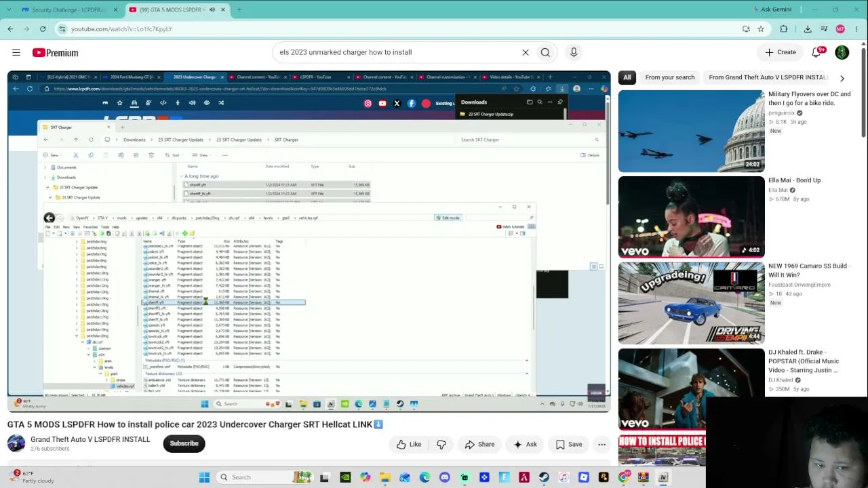This screenshot has height=488, width=868.
Task: Open the Chrome tab search dropdown
Action: pyautogui.click(x=10, y=9)
